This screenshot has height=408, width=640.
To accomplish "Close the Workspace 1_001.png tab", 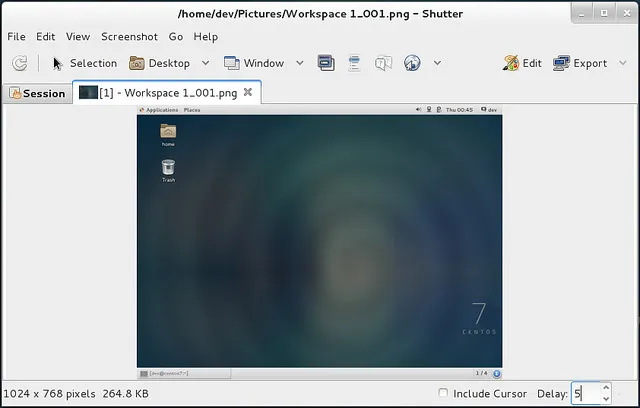I will (248, 92).
